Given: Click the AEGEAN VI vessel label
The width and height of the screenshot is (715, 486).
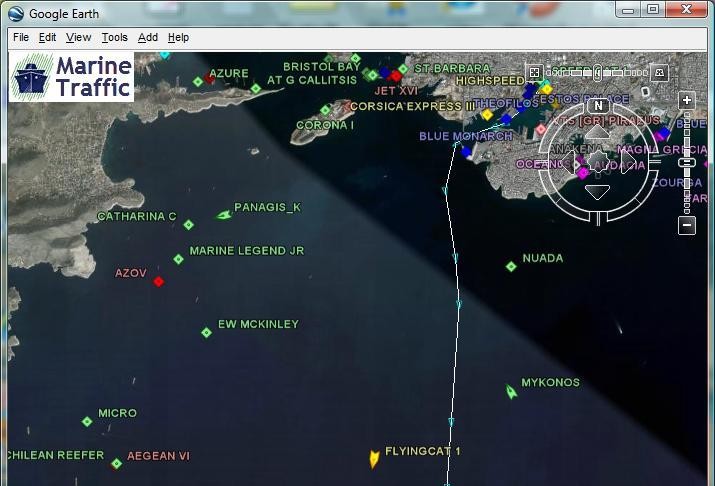Looking at the screenshot, I should (x=158, y=456).
